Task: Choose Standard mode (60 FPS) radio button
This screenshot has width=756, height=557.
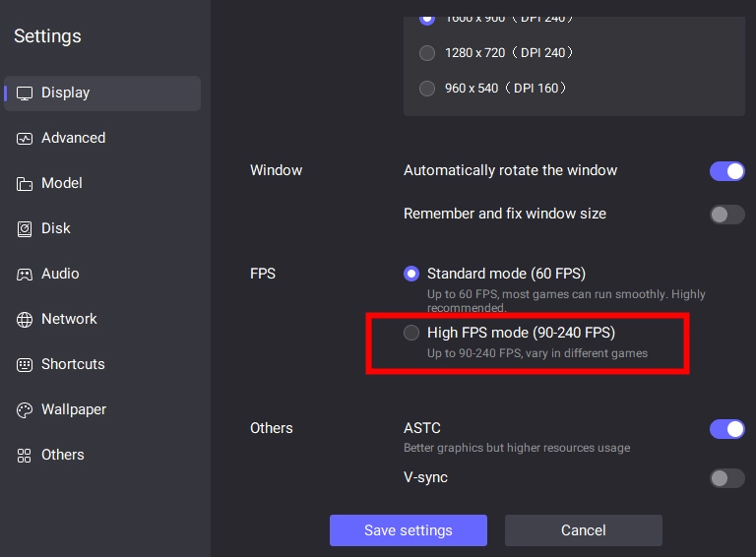Action: [411, 274]
